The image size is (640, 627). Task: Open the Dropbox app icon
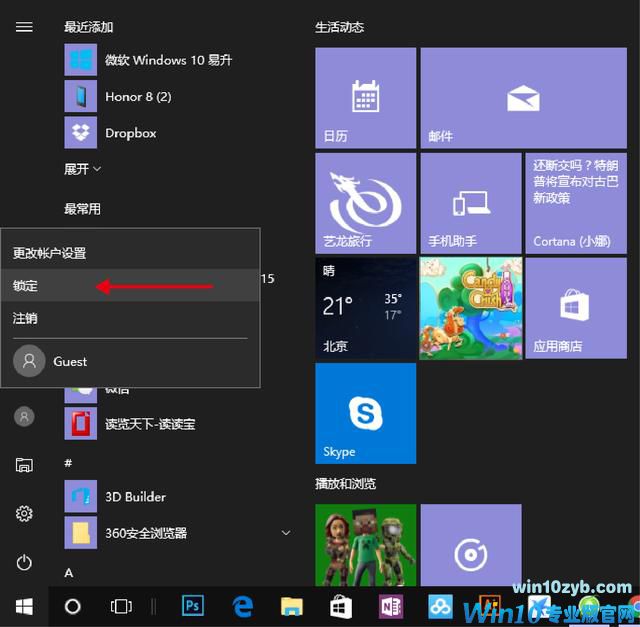[80, 133]
